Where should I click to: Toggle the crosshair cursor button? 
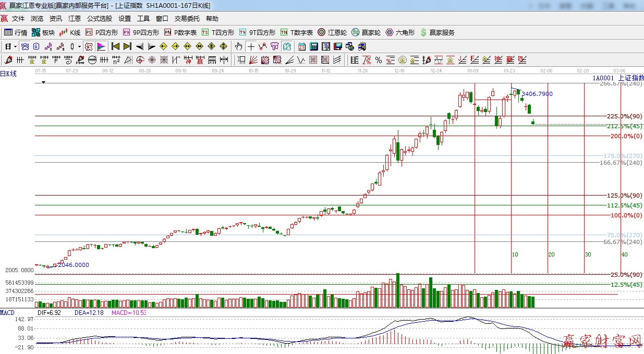(251, 46)
